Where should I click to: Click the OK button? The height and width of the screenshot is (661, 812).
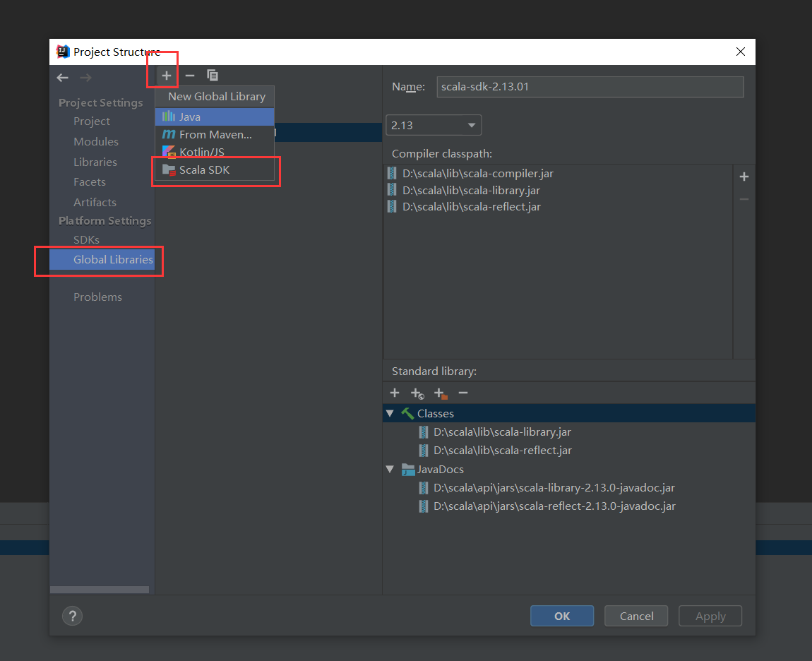click(562, 616)
